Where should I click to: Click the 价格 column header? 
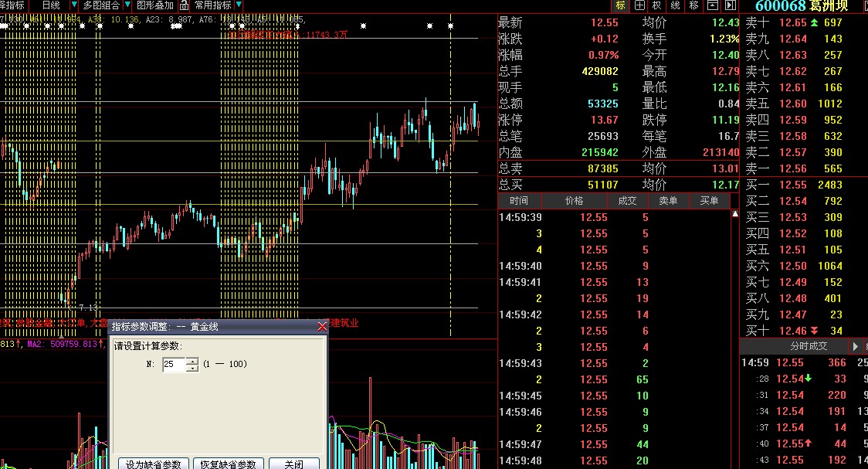pyautogui.click(x=574, y=201)
